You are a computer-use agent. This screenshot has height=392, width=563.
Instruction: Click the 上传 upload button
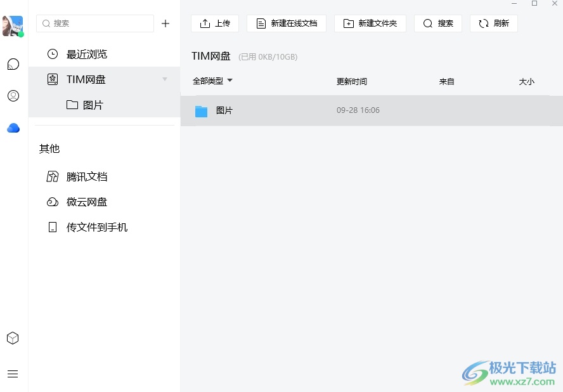[215, 23]
